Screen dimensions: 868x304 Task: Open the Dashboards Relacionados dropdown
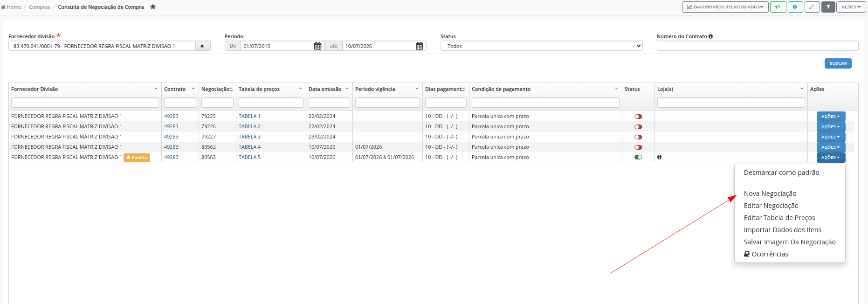point(725,7)
